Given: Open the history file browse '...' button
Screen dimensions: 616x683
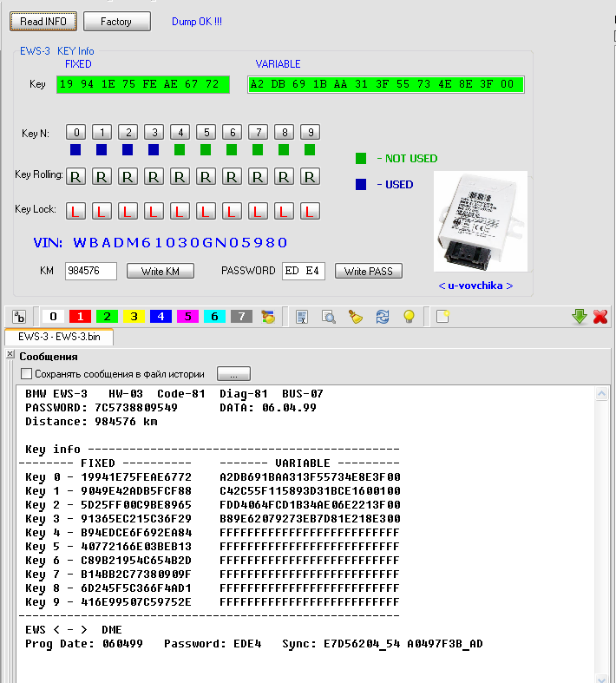Looking at the screenshot, I should [x=233, y=374].
